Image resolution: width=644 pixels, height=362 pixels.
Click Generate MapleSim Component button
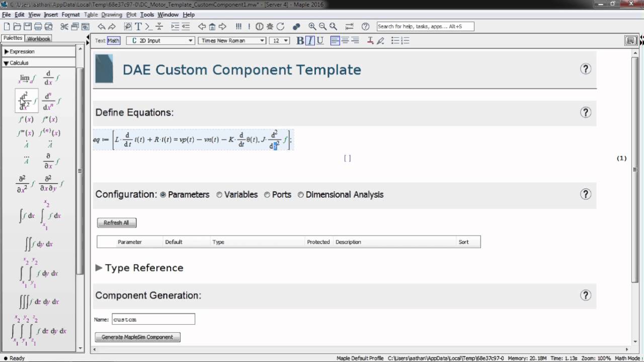coord(137,337)
